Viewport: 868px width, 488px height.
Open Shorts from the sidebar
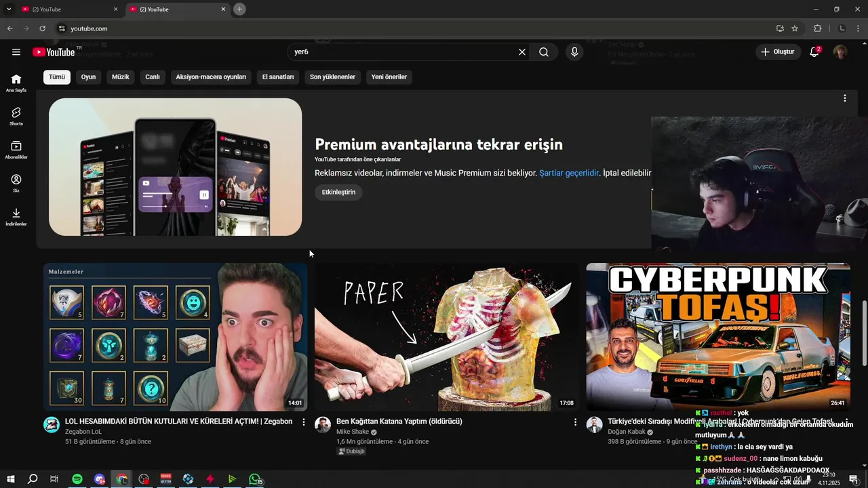16,116
